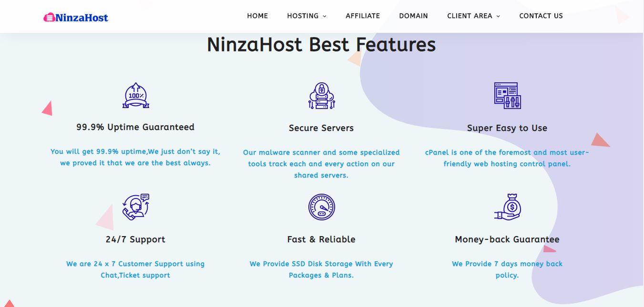Click the Secure Servers title

(321, 128)
